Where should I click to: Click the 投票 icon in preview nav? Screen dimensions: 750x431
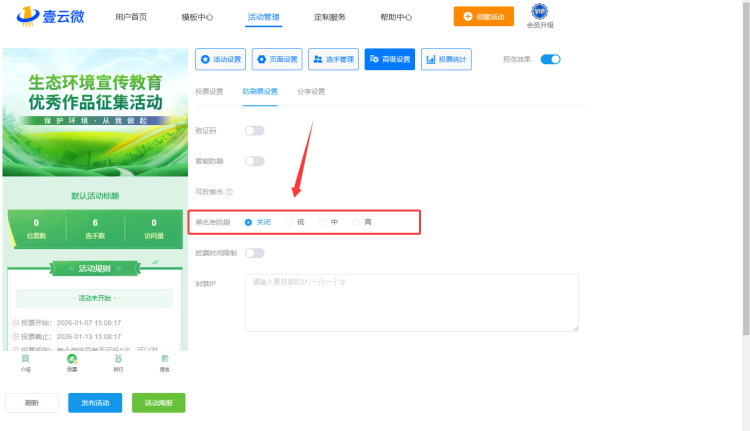[x=72, y=358]
